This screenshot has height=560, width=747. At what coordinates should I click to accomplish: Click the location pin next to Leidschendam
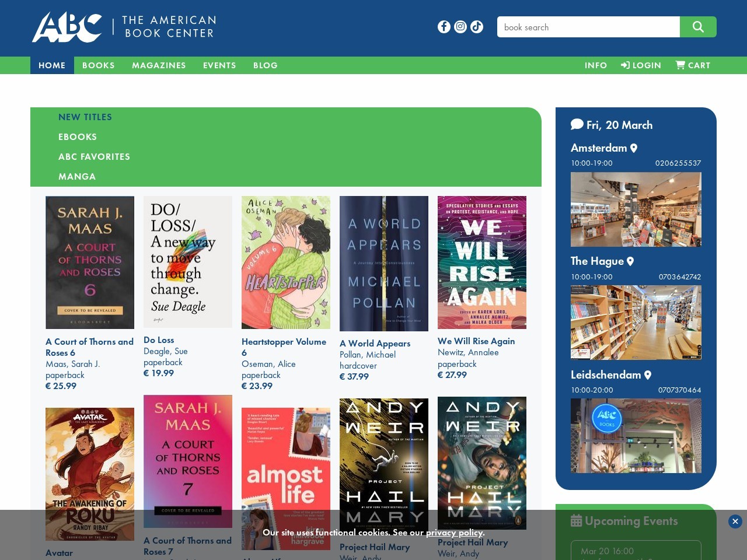[648, 375]
